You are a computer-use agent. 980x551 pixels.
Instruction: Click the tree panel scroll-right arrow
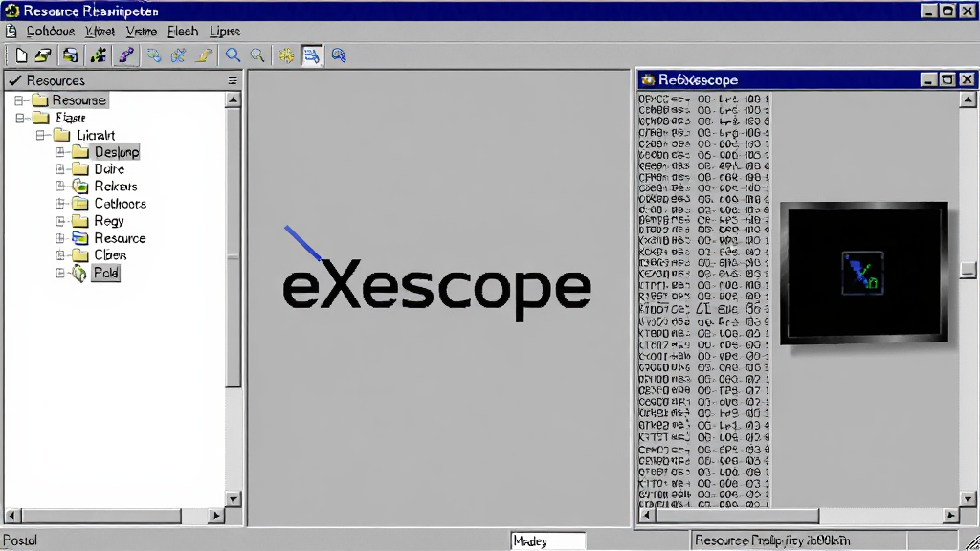[216, 516]
